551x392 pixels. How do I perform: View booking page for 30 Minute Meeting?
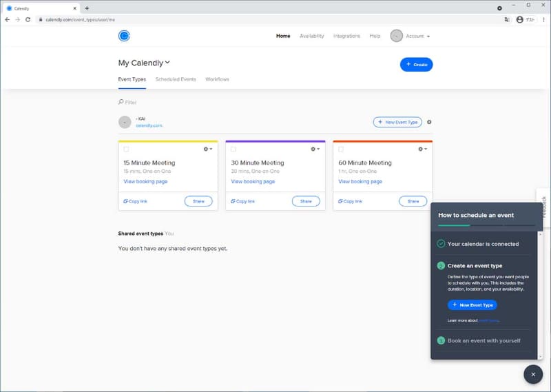[253, 181]
